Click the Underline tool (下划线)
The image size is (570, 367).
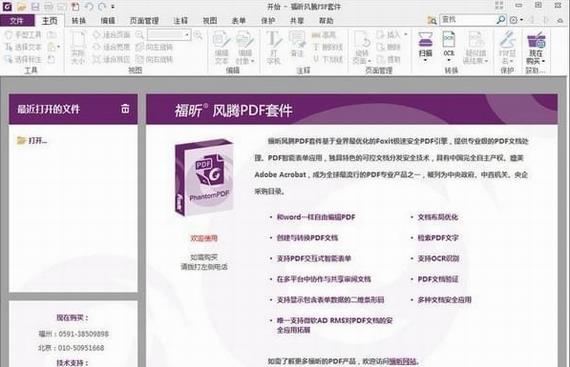328,59
